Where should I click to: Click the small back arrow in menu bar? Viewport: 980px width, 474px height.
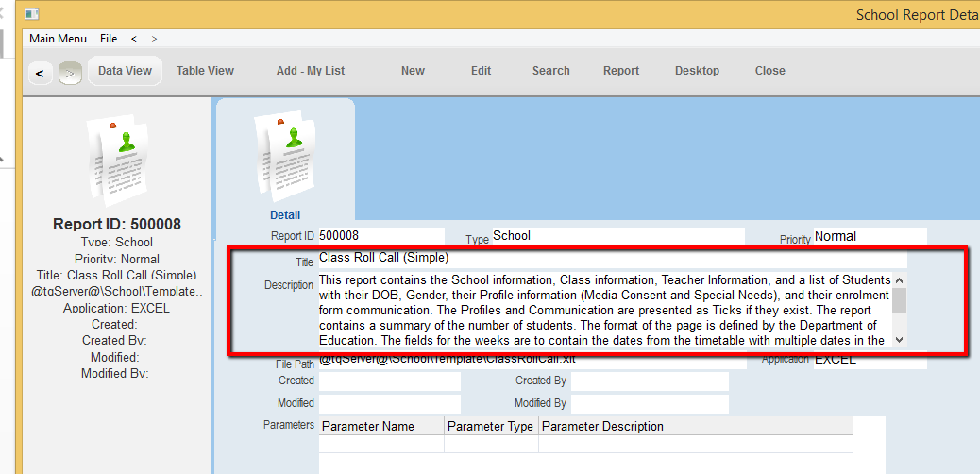(134, 39)
